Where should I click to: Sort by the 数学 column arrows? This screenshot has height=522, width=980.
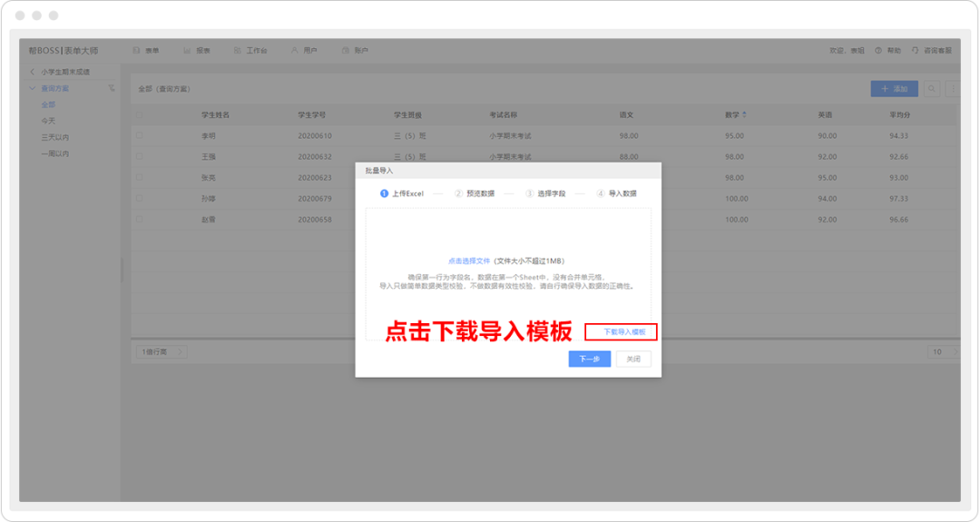pos(745,115)
